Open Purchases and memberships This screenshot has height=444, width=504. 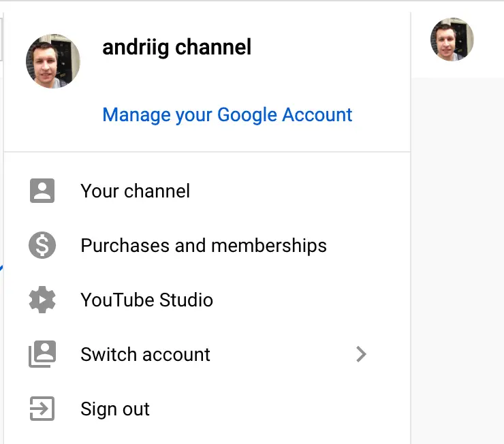pos(203,245)
